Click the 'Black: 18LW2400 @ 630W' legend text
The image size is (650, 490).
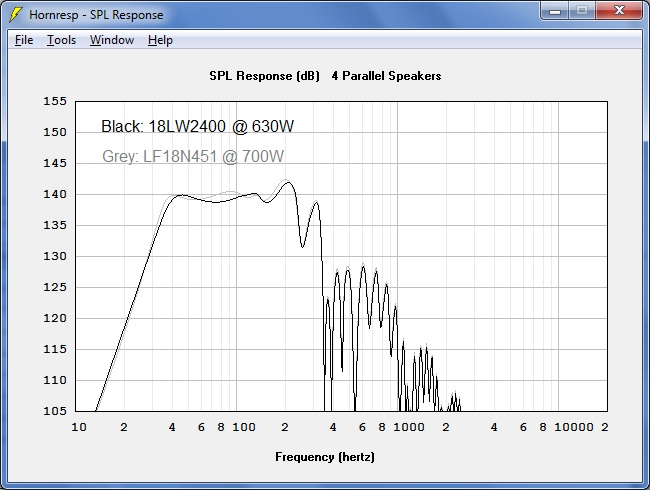point(197,126)
